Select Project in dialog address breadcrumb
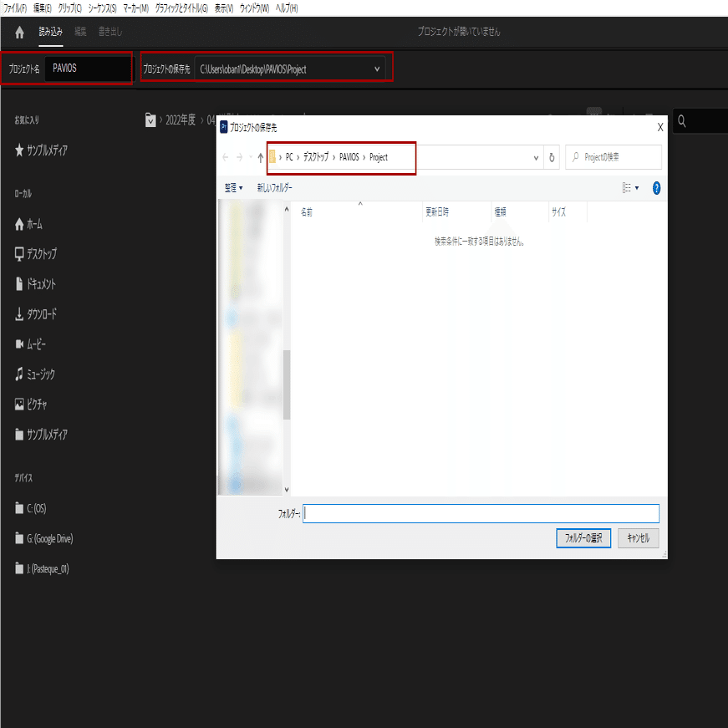Image resolution: width=728 pixels, height=728 pixels. (x=379, y=157)
